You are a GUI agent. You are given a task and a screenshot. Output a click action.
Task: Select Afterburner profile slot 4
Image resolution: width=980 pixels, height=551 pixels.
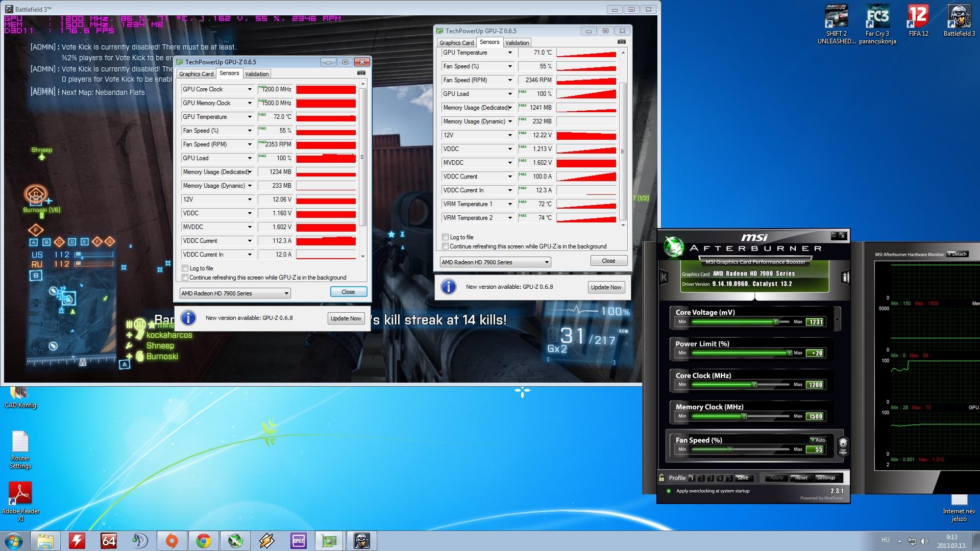pyautogui.click(x=720, y=478)
